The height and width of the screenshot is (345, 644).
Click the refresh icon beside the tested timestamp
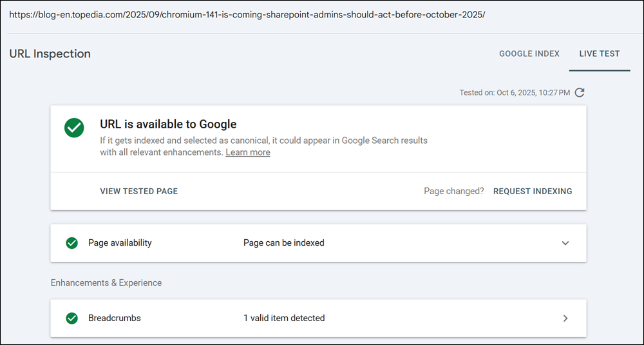click(580, 93)
